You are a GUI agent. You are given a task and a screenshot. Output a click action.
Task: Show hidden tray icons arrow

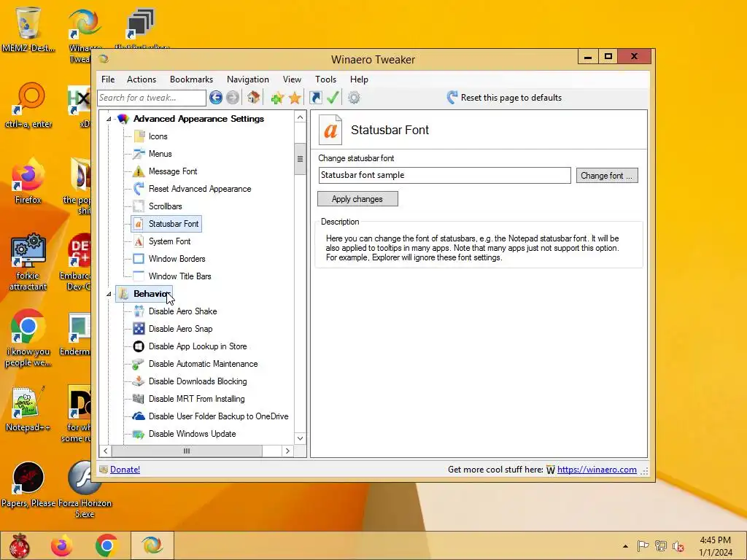tap(625, 546)
